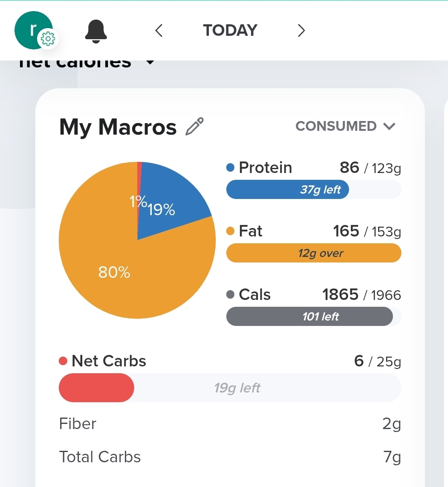This screenshot has height=487, width=448.
Task: Tap the Protein label dot
Action: 231,168
